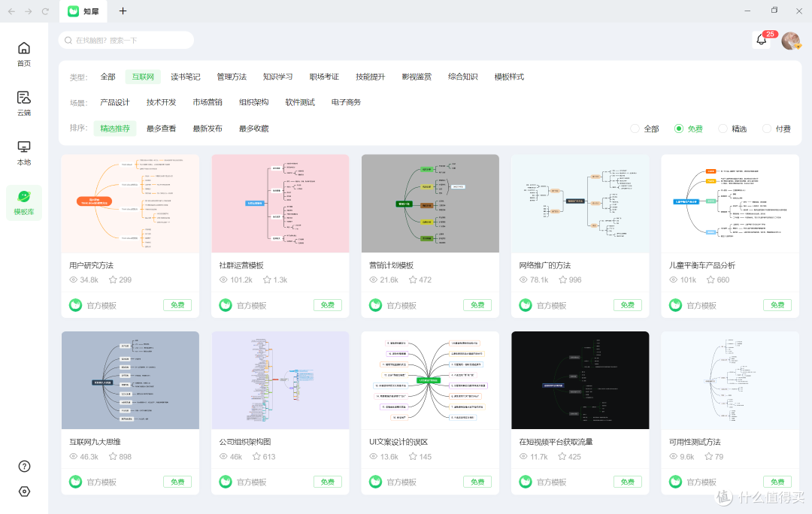Viewport: 812px width, 514px height.
Task: Click the search input field
Action: pos(126,41)
